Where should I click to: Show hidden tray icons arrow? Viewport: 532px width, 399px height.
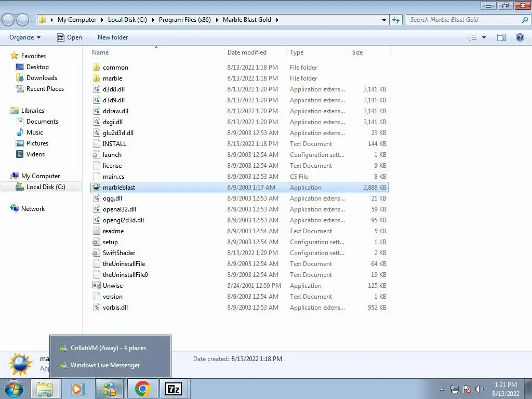point(442,389)
